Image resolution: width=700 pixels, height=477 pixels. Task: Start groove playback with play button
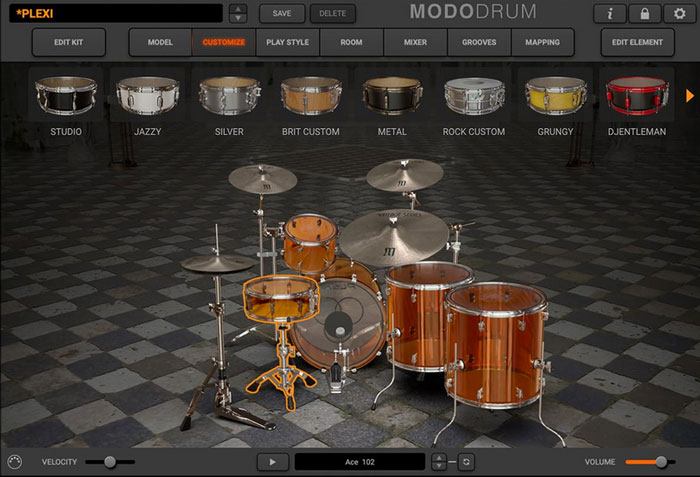271,462
